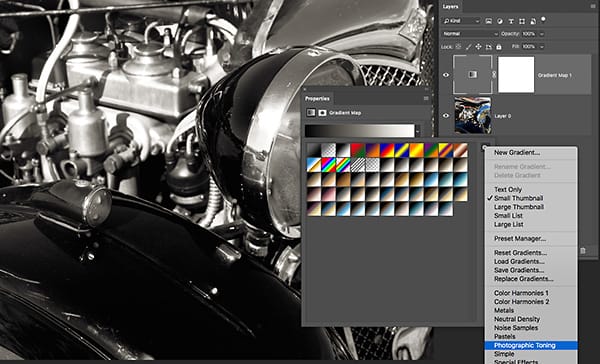Open the Kind filter dropdown

(461, 21)
